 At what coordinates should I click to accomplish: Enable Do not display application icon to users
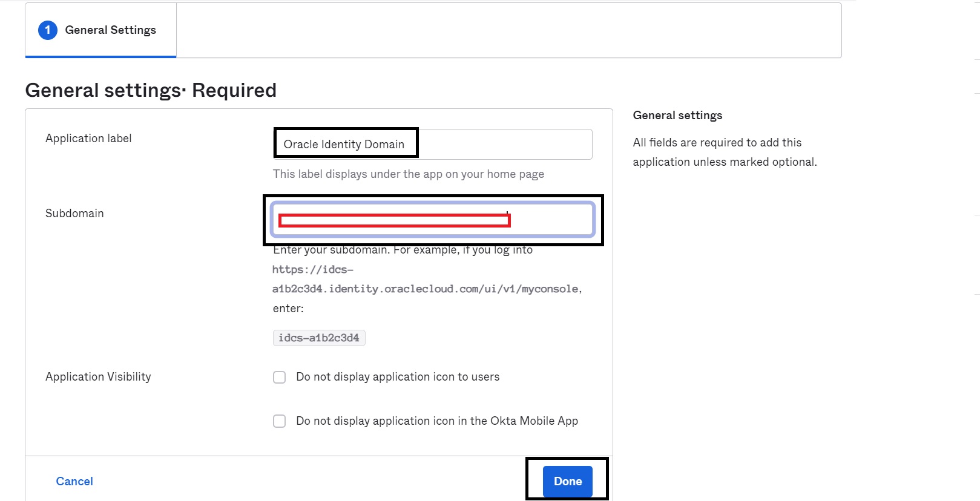click(279, 378)
